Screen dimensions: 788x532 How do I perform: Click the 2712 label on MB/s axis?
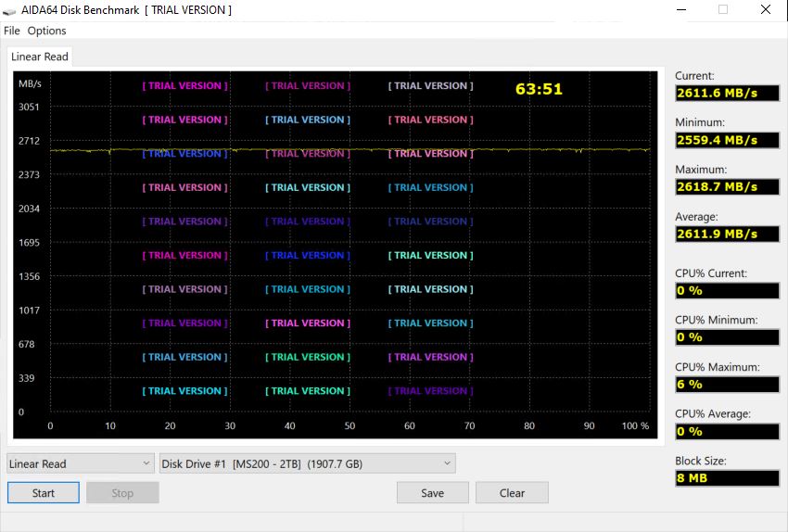29,141
